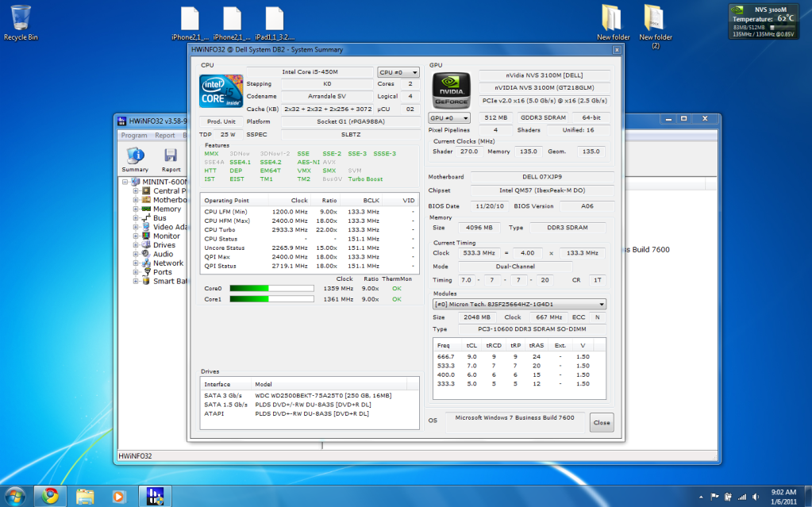
Task: Click the Intel Core i5-450M name field
Action: (310, 72)
